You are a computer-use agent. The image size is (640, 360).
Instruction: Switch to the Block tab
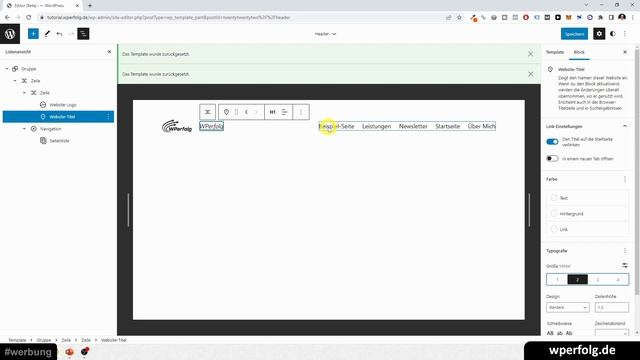(x=579, y=52)
